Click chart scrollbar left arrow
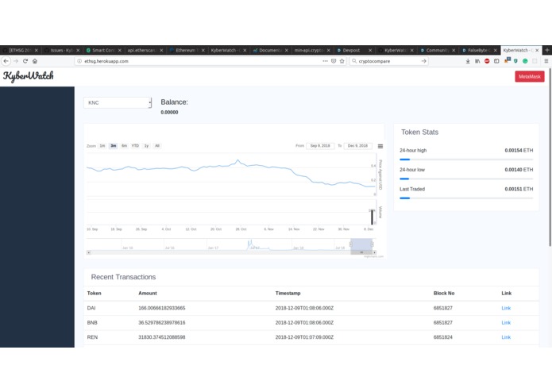The image size is (552, 392). pos(89,252)
